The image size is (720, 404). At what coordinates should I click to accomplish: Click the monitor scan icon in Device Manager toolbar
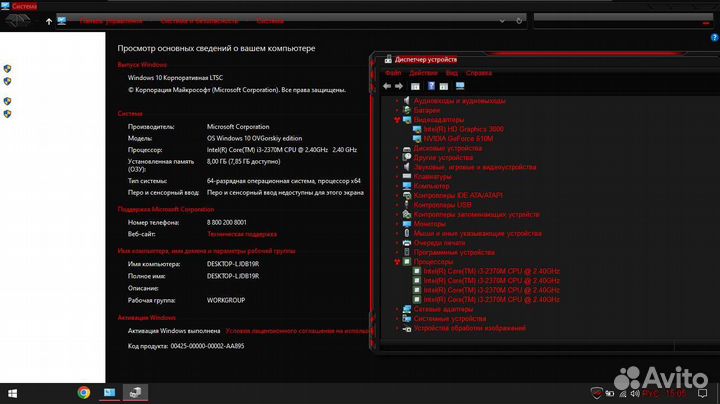pyautogui.click(x=459, y=86)
